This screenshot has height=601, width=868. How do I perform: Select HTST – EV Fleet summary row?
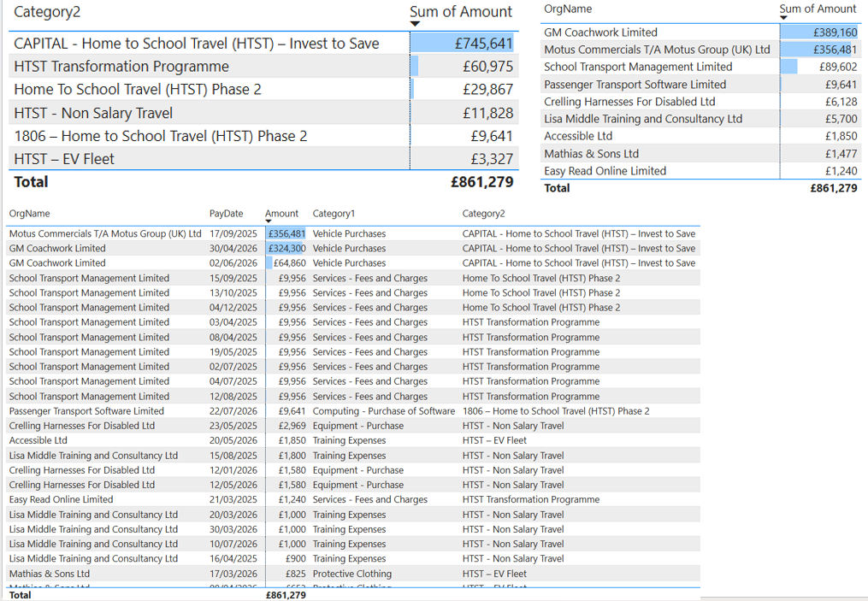coord(263,159)
